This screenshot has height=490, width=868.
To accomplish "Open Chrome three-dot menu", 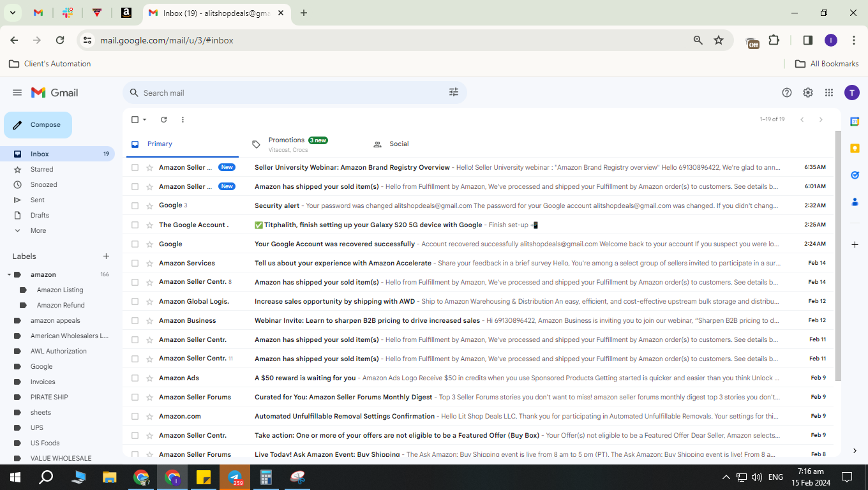I will pos(854,40).
